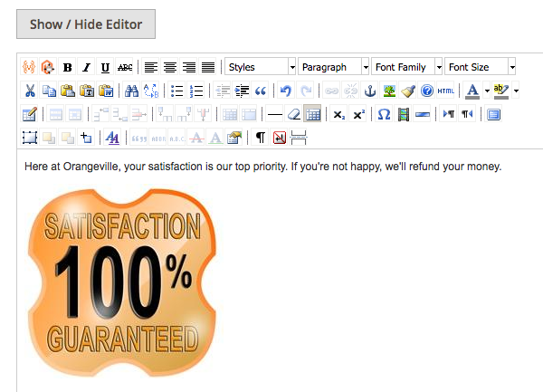Click the Outdent icon
The width and height of the screenshot is (543, 392).
pyautogui.click(x=223, y=91)
